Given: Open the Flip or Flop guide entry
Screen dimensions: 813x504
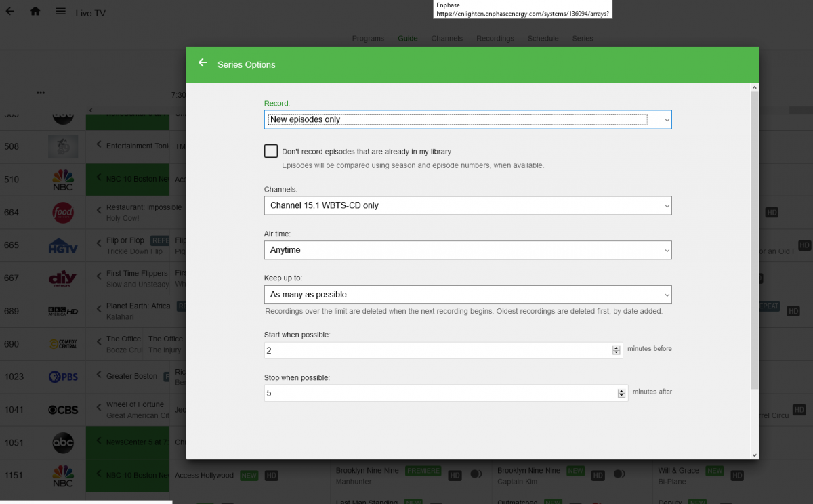Looking at the screenshot, I should [128, 245].
